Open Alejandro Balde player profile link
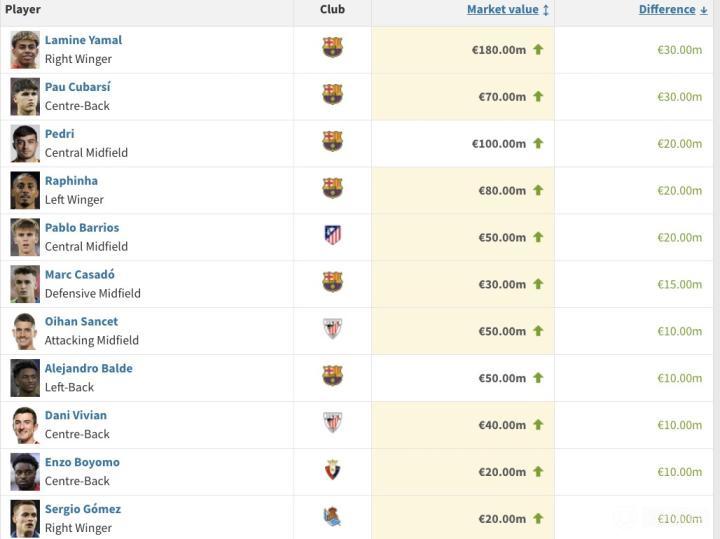The image size is (720, 539). 88,368
